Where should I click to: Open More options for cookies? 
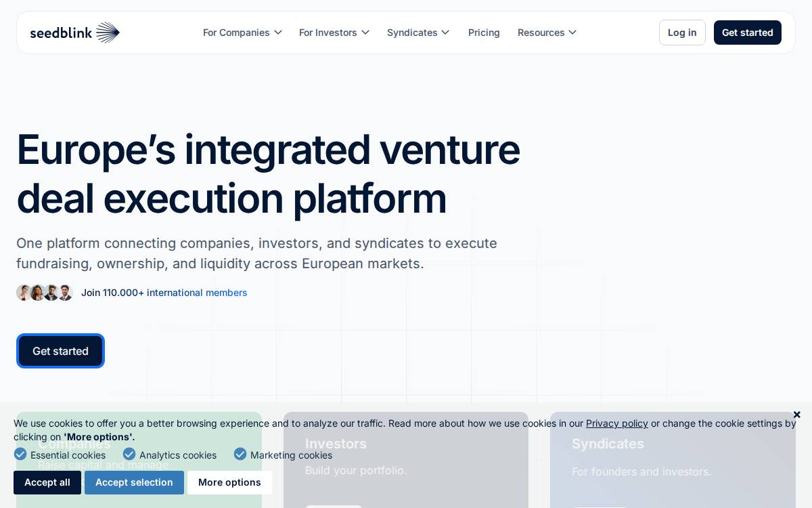pos(229,482)
